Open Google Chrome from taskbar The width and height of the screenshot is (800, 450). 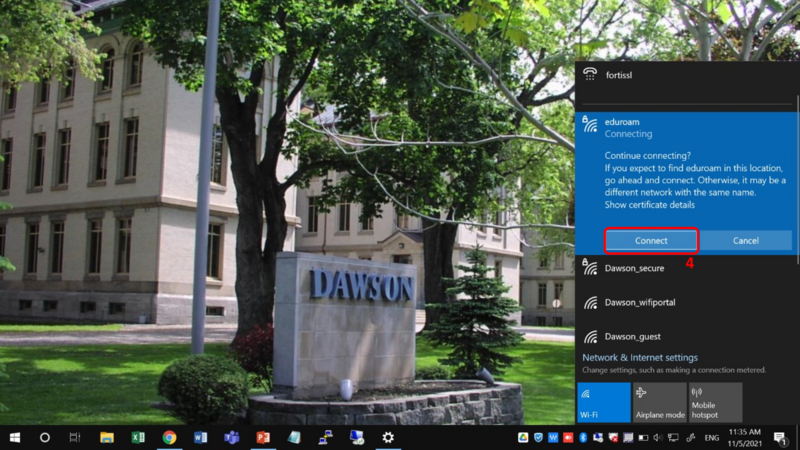[x=169, y=438]
